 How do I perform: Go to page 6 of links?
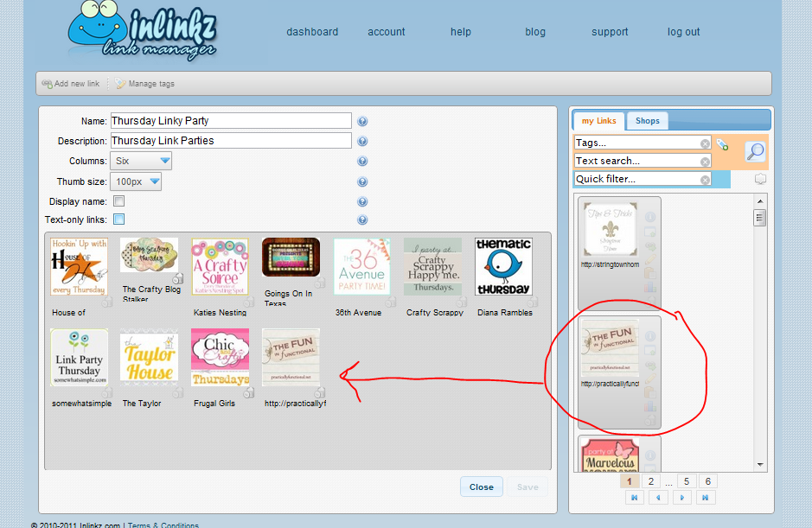(708, 481)
